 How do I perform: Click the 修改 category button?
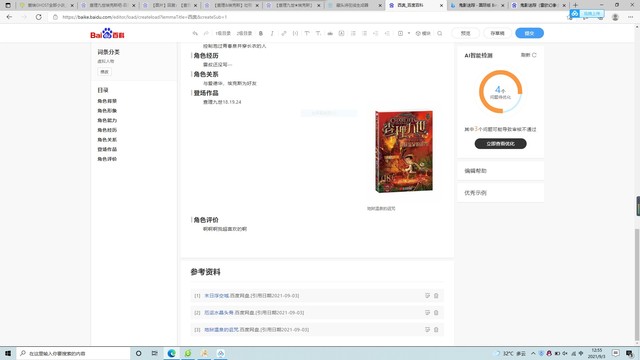click(104, 72)
